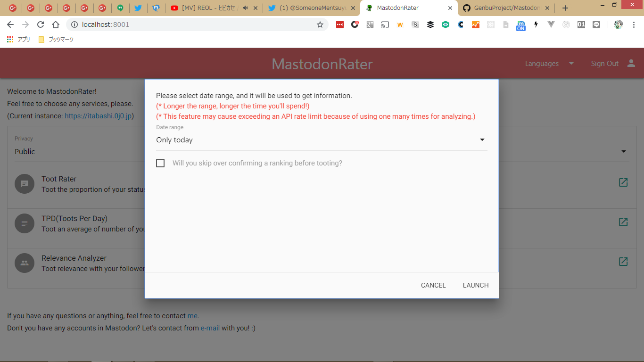This screenshot has height=362, width=644.
Task: Click the e-mail contact link
Action: pos(210,328)
